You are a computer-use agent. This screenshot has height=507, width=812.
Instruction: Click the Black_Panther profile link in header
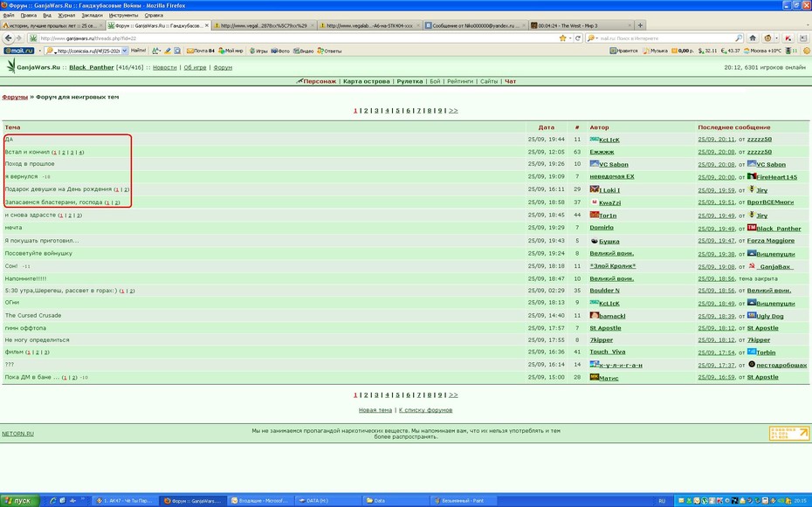(x=91, y=67)
